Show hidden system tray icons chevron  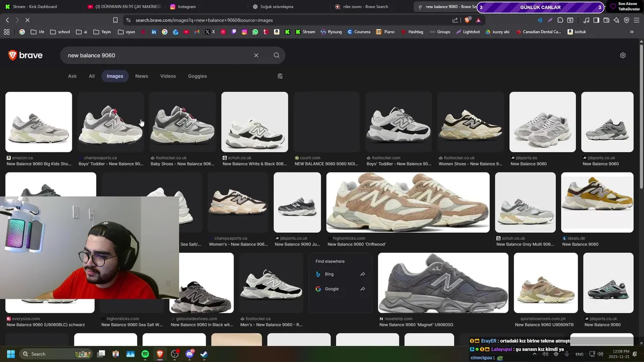(534, 354)
